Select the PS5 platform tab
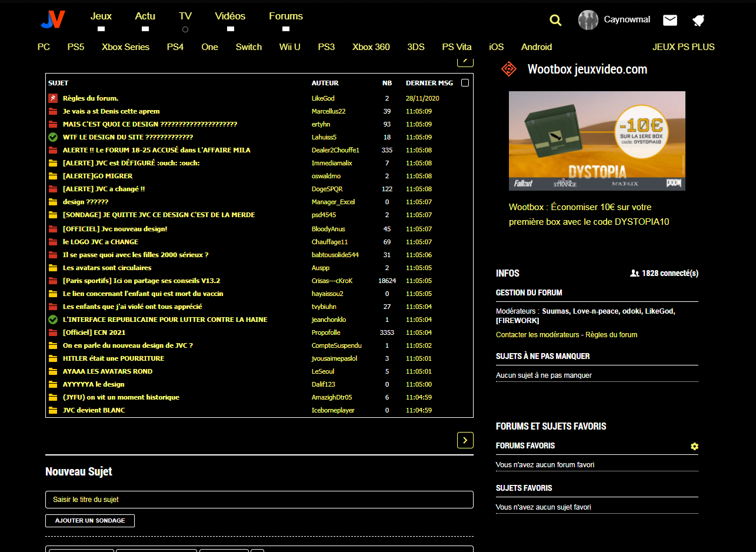Image resolution: width=756 pixels, height=552 pixels. pyautogui.click(x=76, y=47)
